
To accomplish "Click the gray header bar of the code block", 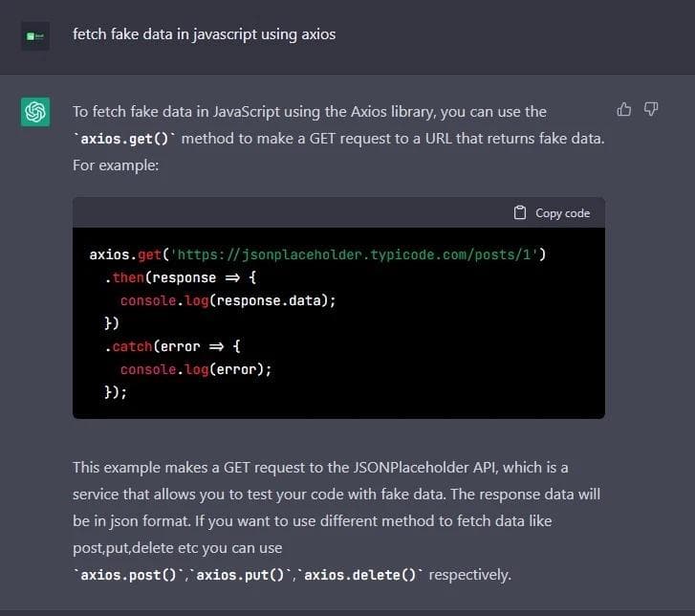I will tap(287, 212).
